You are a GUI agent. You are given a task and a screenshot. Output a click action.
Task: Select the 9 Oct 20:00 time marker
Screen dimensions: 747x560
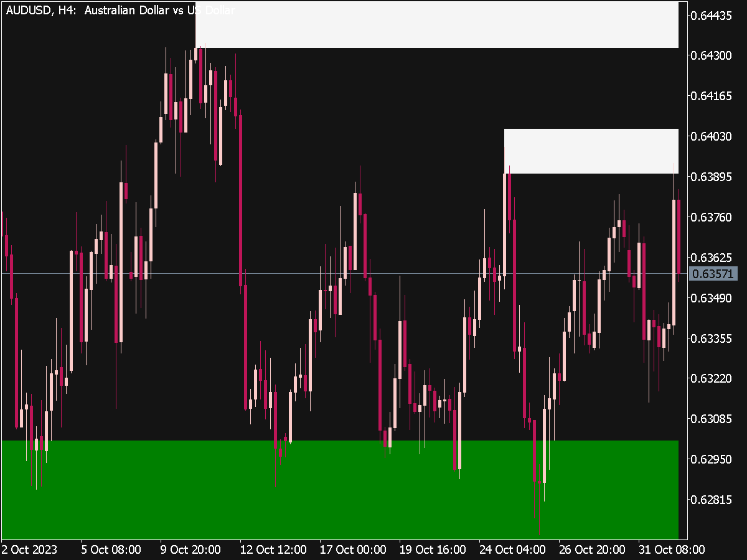(190, 549)
